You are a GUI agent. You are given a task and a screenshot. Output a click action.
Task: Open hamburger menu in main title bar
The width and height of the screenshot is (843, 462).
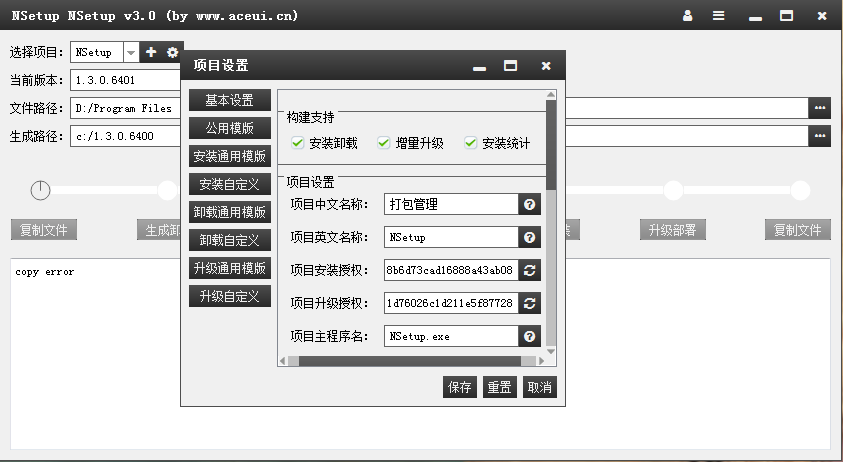(x=718, y=16)
